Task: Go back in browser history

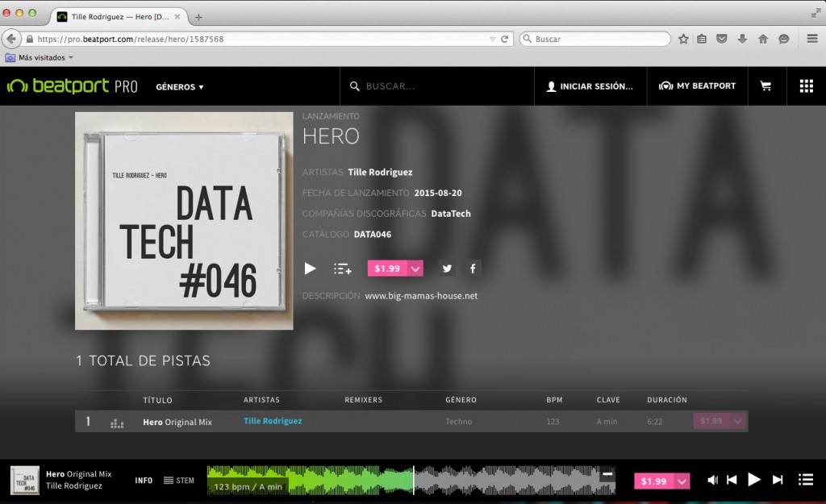Action: click(x=11, y=39)
